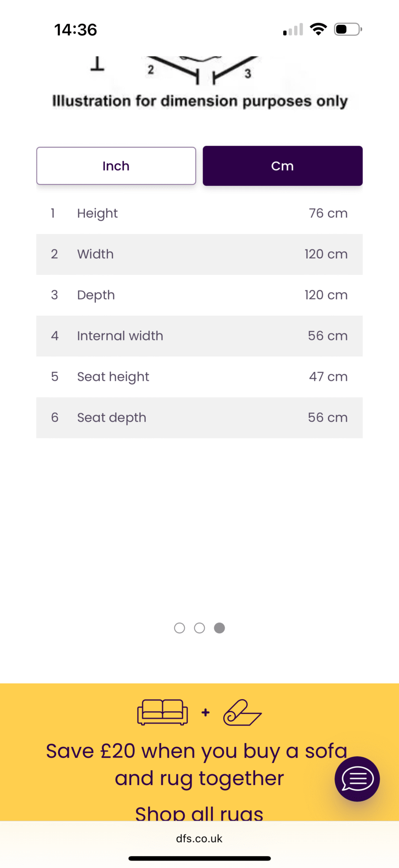Screen dimensions: 399x868
Task: Open the live chat bubble icon
Action: pyautogui.click(x=357, y=779)
